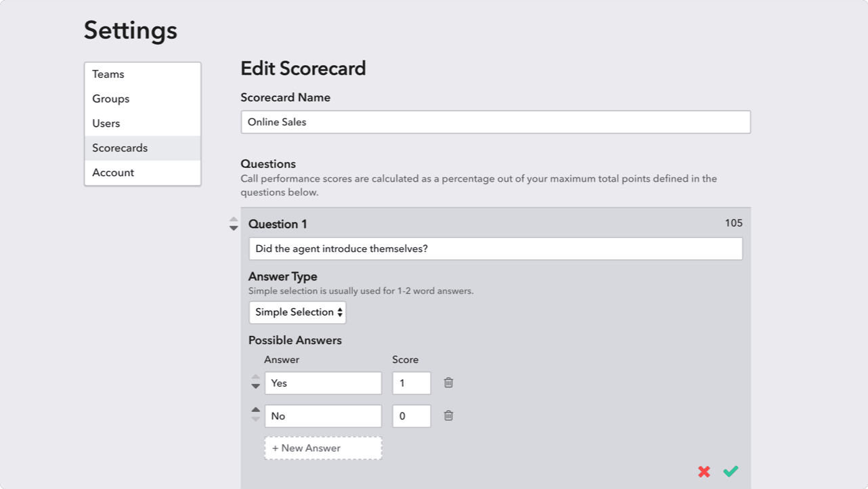The width and height of the screenshot is (868, 489).
Task: Open the Simple Selection answer type dropdown
Action: [297, 312]
